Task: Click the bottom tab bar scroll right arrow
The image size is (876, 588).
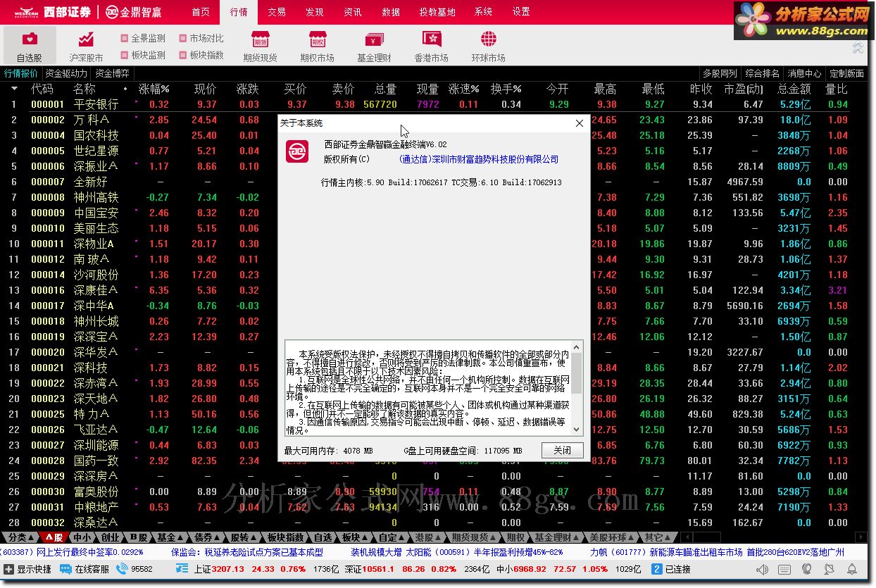Action: coord(861,537)
